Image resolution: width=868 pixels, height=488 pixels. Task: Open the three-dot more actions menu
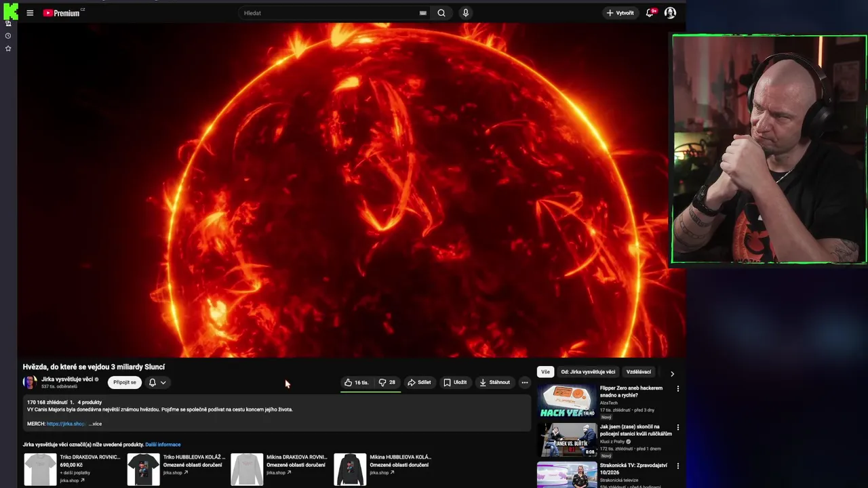[524, 382]
